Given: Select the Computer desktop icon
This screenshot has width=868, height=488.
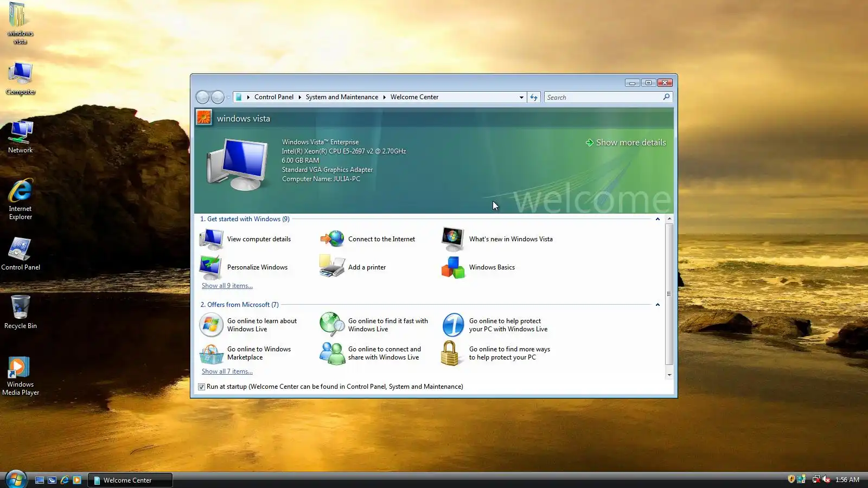Looking at the screenshot, I should tap(21, 79).
